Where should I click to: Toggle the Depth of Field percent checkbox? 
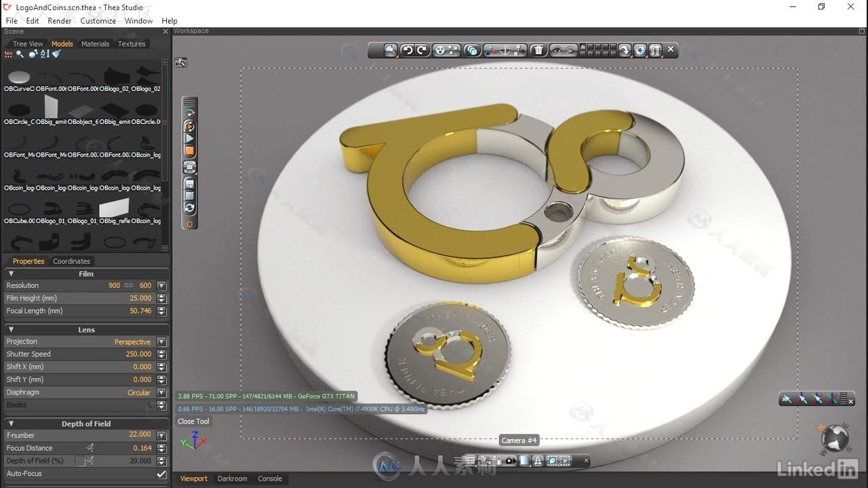click(x=79, y=461)
